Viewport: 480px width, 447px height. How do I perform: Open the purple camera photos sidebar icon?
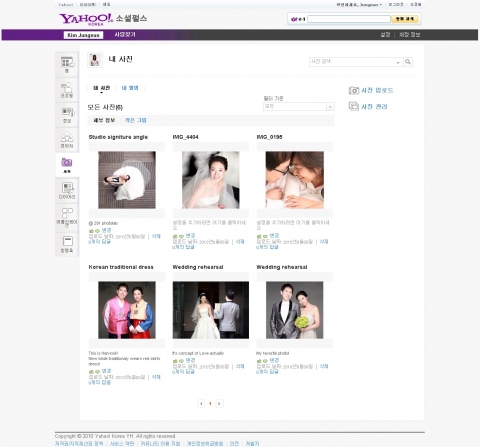pyautogui.click(x=67, y=163)
